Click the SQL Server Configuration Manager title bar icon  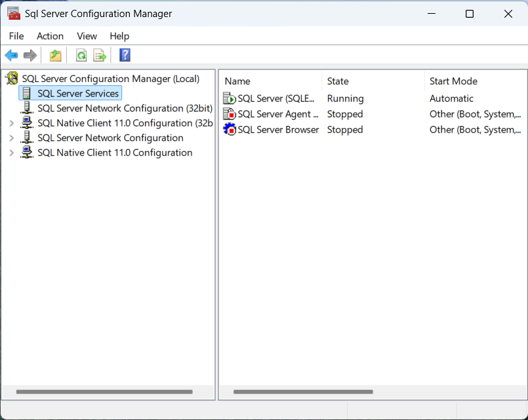(14, 13)
